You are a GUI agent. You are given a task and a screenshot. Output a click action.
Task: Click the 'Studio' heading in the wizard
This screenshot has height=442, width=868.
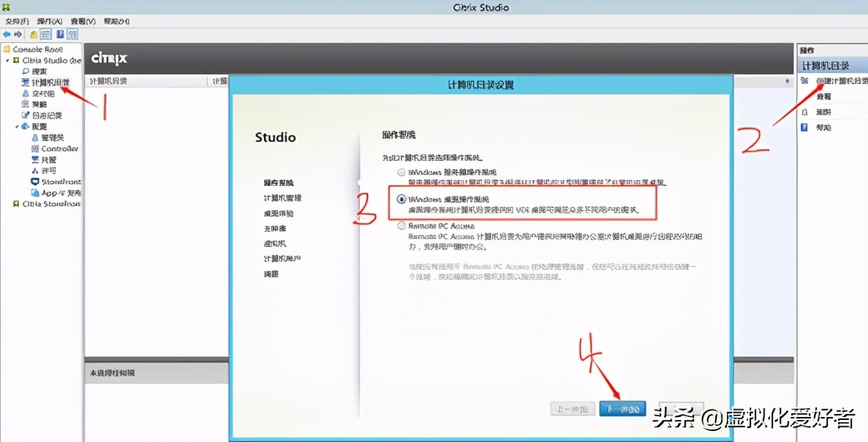click(275, 137)
